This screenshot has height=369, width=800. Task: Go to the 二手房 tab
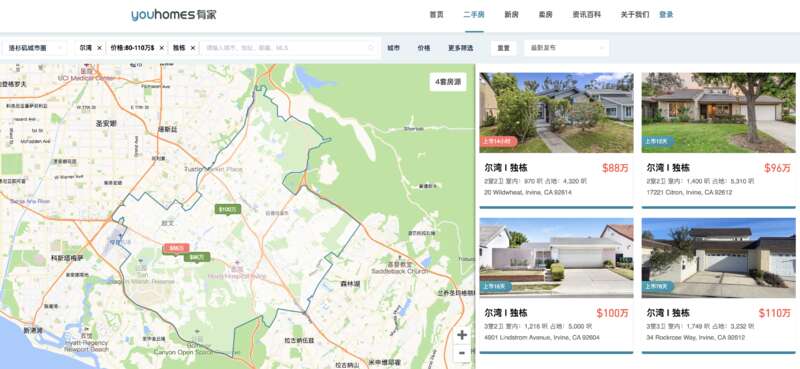(474, 15)
